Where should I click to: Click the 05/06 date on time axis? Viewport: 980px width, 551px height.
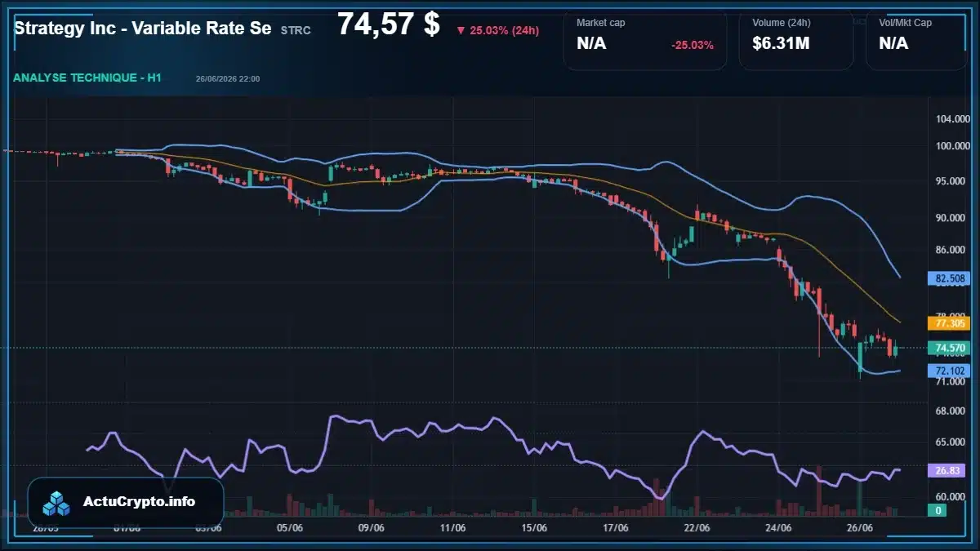pos(290,528)
